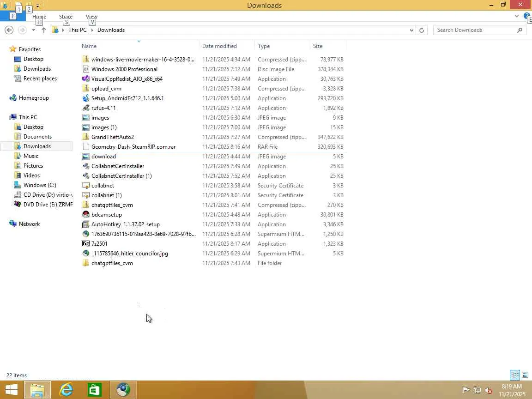This screenshot has width=532, height=399.
Task: Select the collabnet security certificate icon
Action: pyautogui.click(x=86, y=186)
